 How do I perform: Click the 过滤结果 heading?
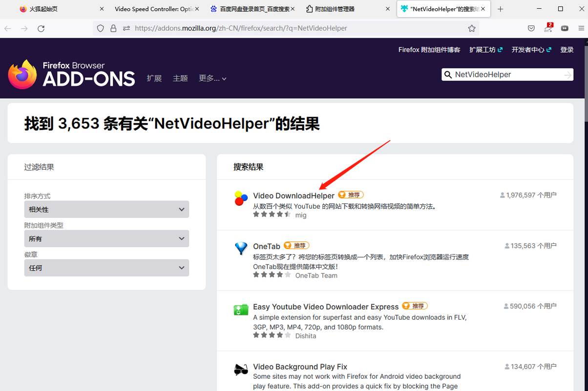click(x=39, y=167)
